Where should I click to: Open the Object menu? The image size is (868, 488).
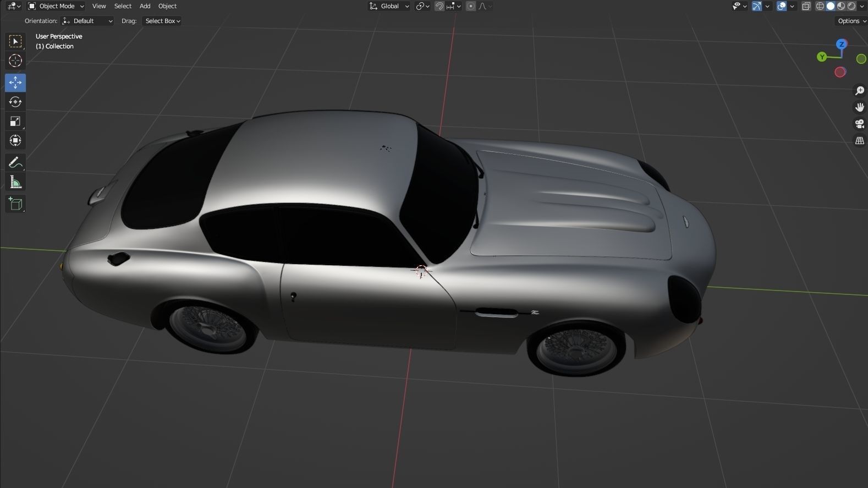click(x=167, y=6)
